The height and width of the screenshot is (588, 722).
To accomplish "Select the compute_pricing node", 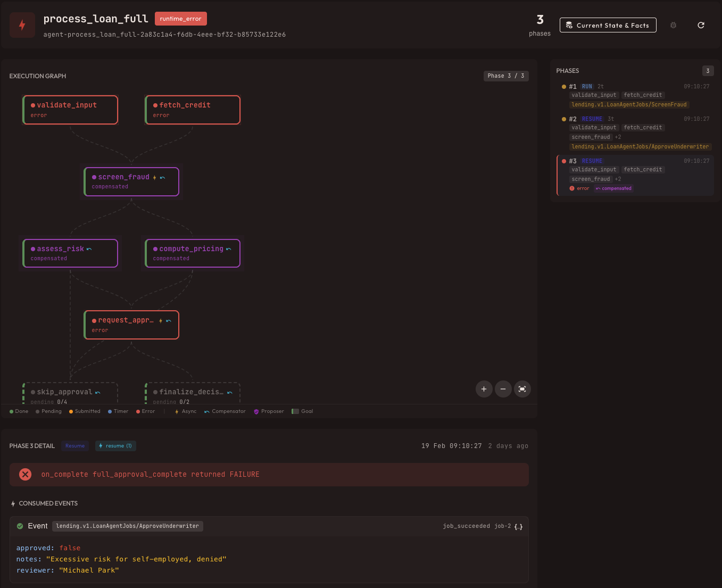I will point(193,253).
